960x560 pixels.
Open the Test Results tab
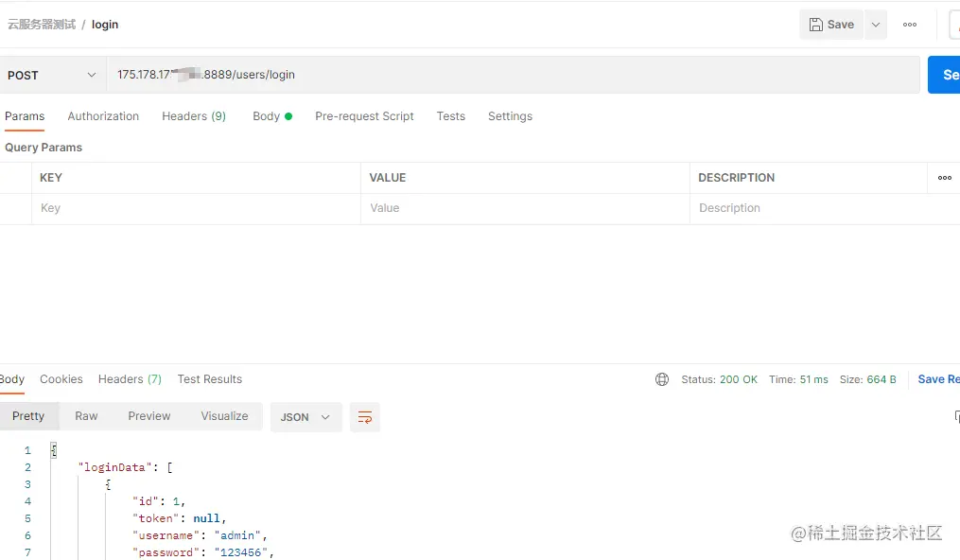pyautogui.click(x=209, y=379)
